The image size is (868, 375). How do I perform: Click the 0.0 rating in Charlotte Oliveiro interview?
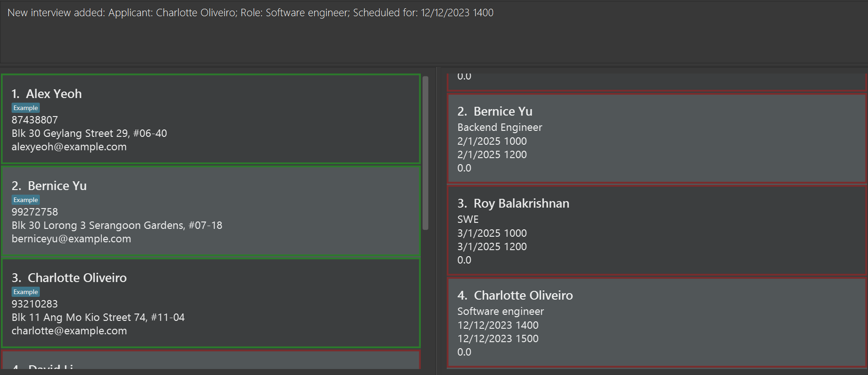tap(464, 352)
